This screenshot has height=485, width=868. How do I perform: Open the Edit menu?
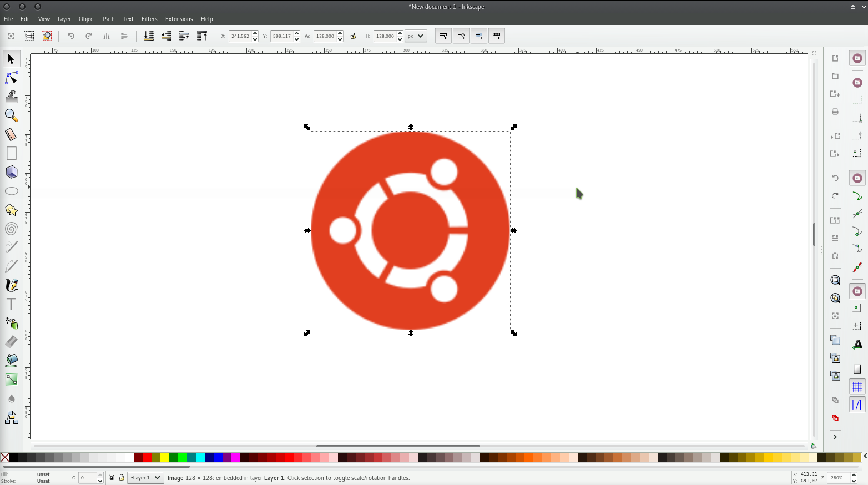[x=26, y=19]
